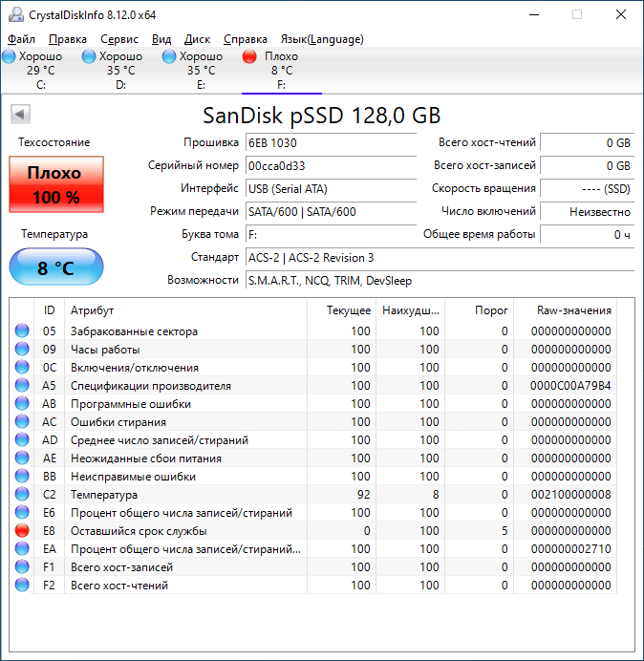Open the Диск menu

click(197, 39)
